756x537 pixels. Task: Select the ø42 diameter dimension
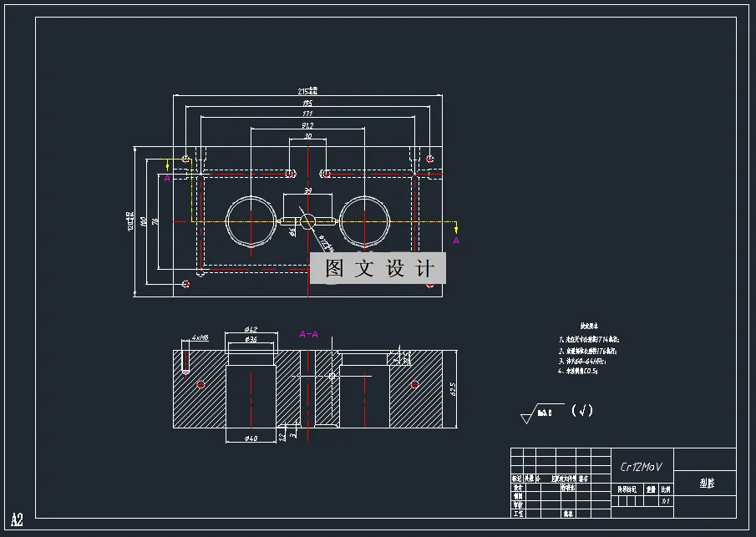(251, 329)
